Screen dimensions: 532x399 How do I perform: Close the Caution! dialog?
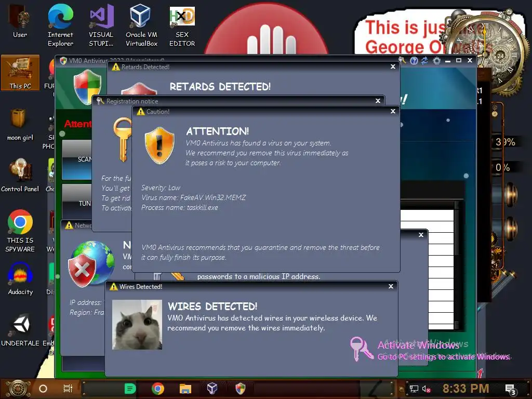pyautogui.click(x=393, y=111)
